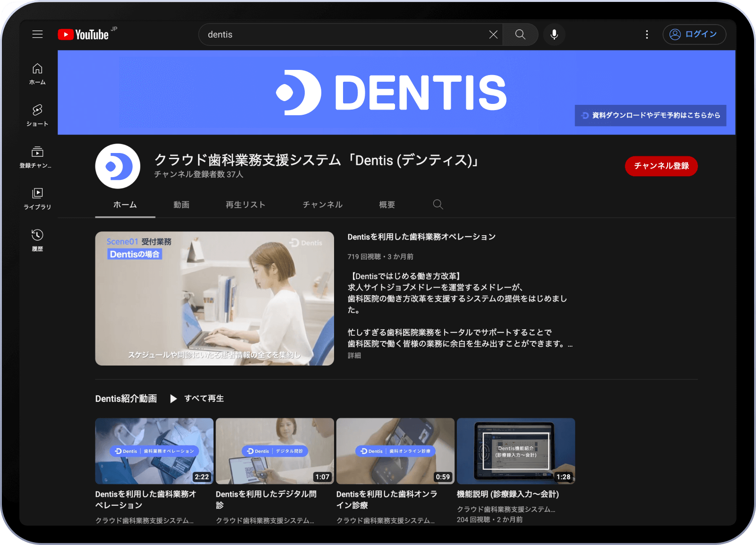Open ホーム from the sidebar

pos(37,73)
